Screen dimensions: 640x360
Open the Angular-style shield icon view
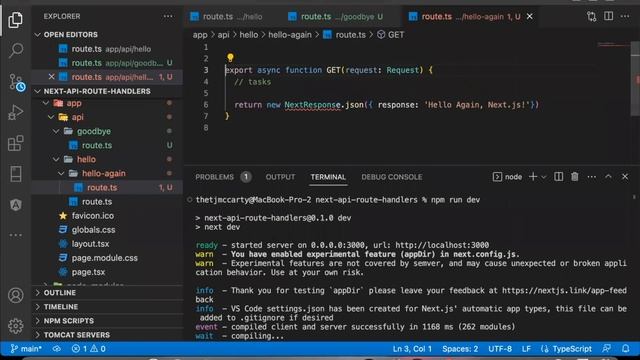tap(16, 204)
